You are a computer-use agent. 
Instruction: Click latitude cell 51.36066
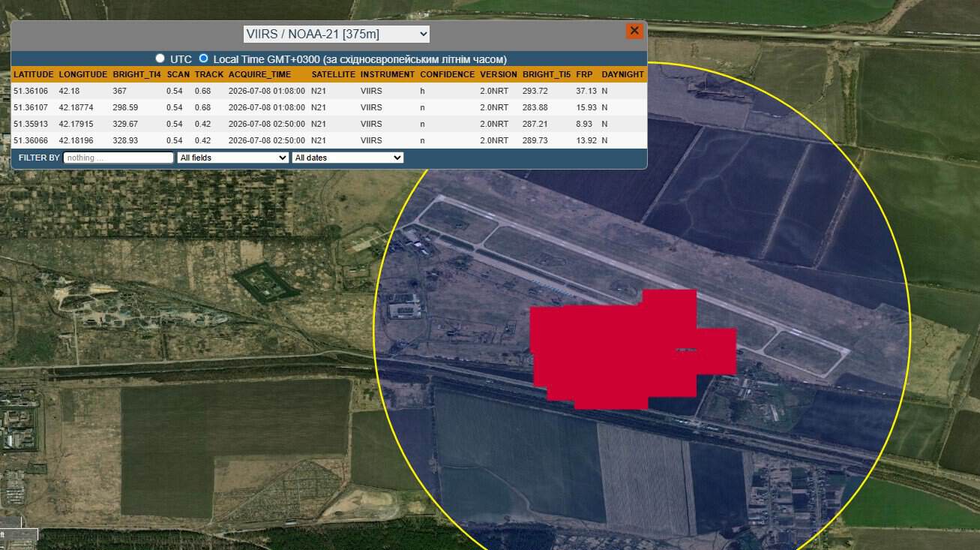31,140
